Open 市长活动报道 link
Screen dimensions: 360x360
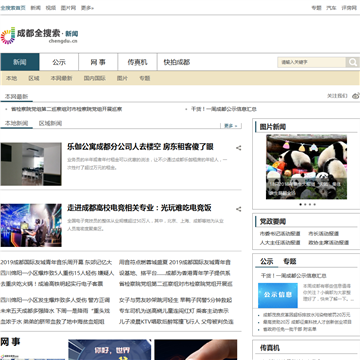(x=323, y=234)
